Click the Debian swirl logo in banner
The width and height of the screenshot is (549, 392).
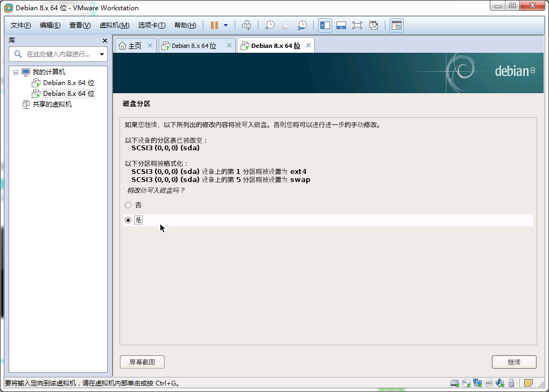(x=460, y=73)
